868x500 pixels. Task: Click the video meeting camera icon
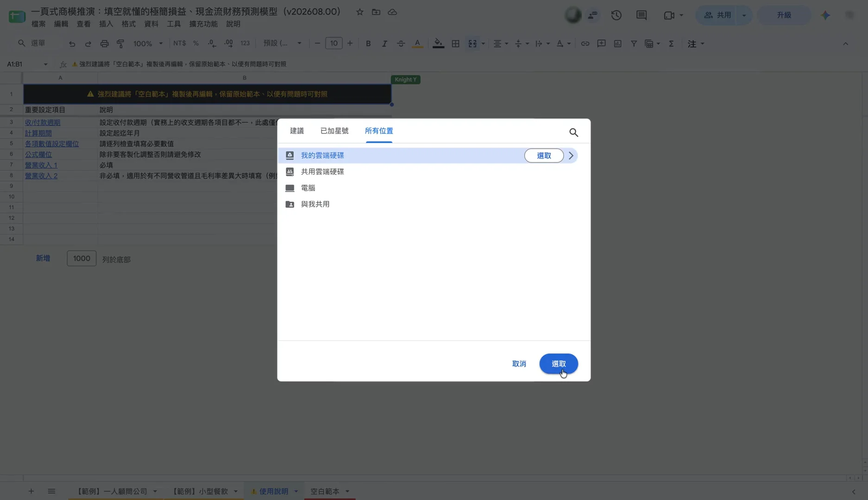click(x=669, y=15)
